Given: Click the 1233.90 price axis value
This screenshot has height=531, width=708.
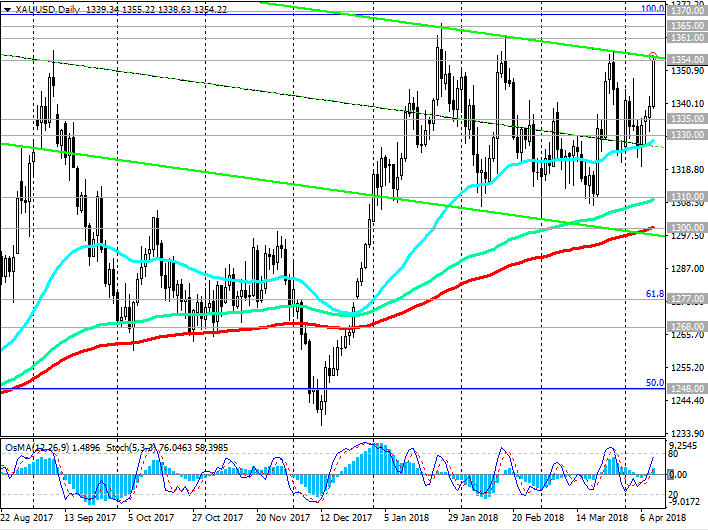Looking at the screenshot, I should click(688, 433).
